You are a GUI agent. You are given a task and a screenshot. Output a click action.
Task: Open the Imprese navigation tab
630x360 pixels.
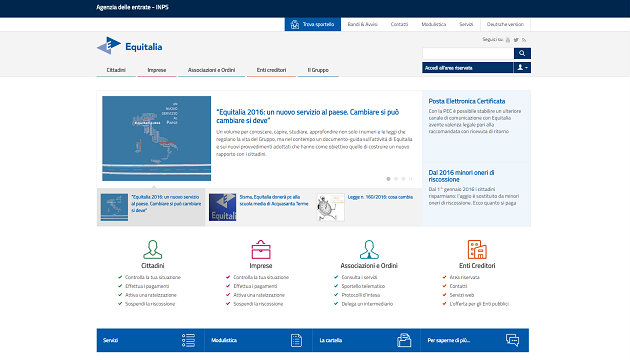pyautogui.click(x=157, y=70)
